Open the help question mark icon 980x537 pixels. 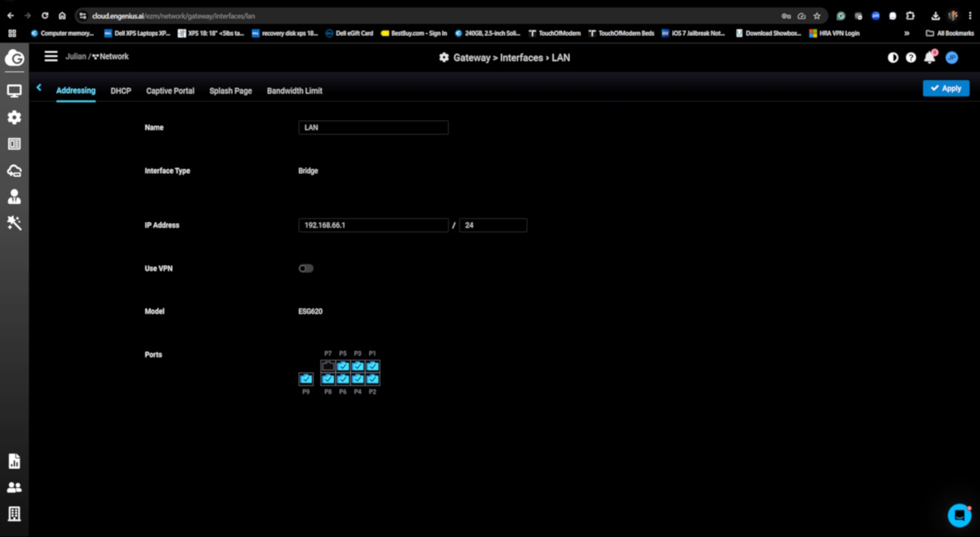pyautogui.click(x=911, y=58)
